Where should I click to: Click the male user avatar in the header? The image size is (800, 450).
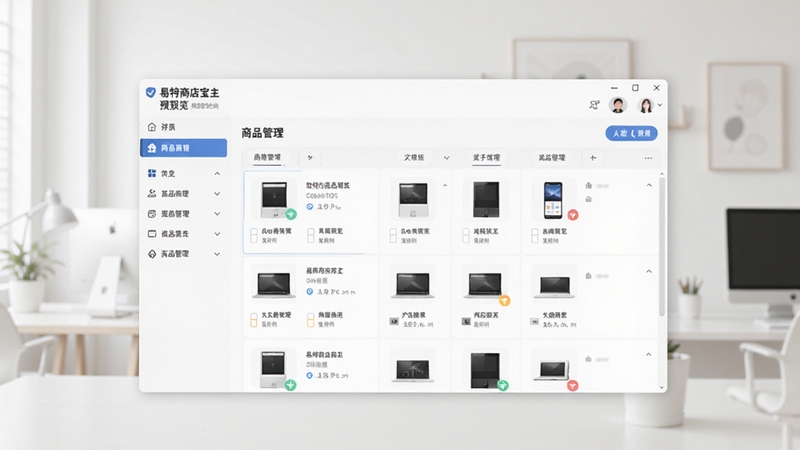coord(618,105)
